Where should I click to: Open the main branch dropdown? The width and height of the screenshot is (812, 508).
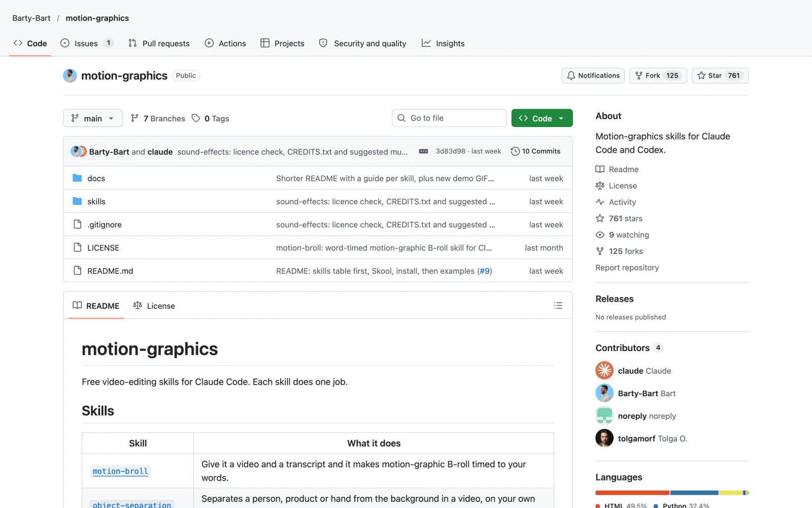[x=93, y=118]
